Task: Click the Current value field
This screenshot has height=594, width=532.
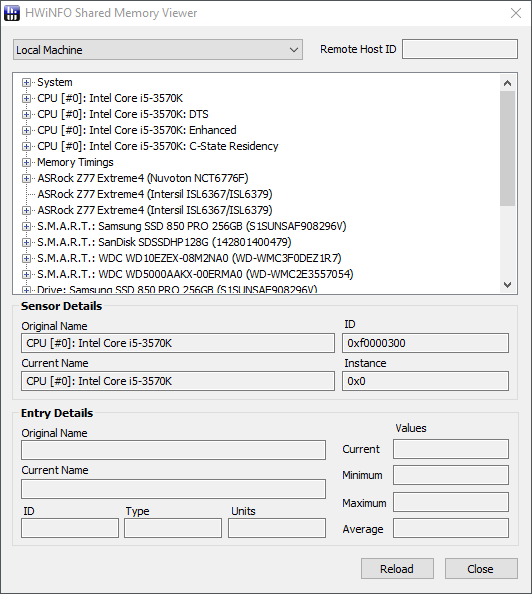Action: click(451, 449)
